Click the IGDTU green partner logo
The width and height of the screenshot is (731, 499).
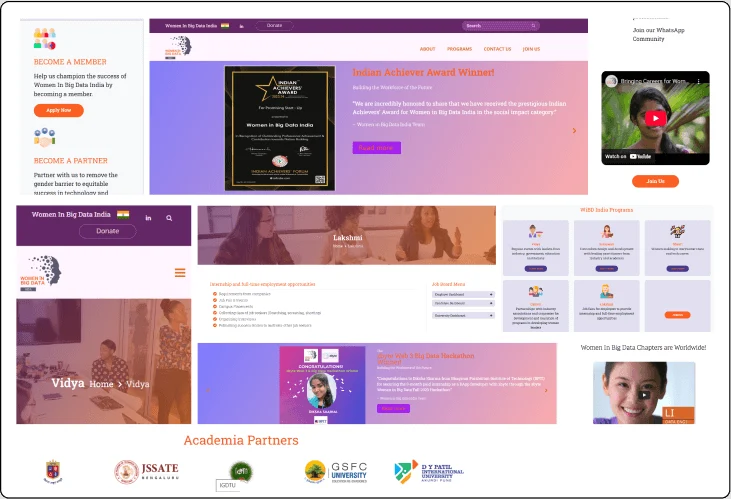pos(241,471)
